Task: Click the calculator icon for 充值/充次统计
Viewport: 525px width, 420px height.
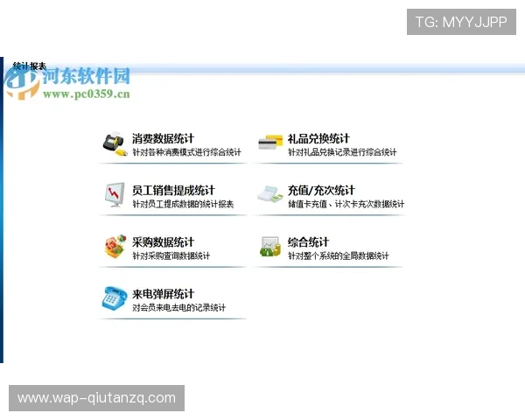Action: [270, 194]
